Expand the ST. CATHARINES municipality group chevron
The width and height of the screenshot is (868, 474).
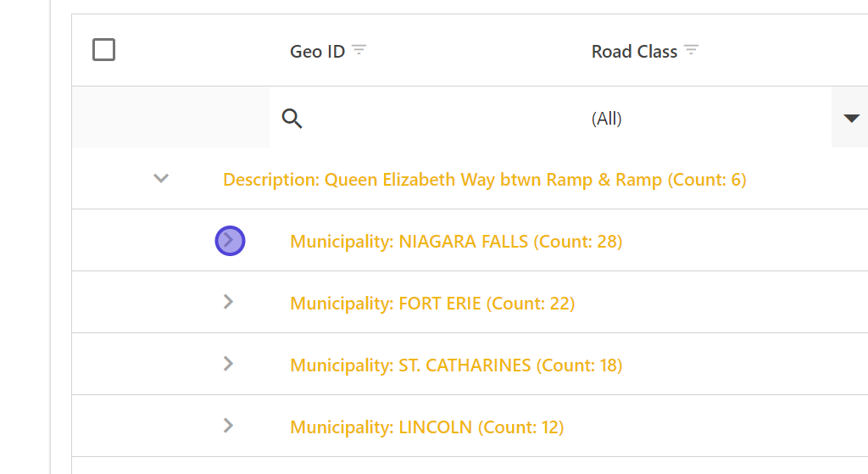(228, 364)
